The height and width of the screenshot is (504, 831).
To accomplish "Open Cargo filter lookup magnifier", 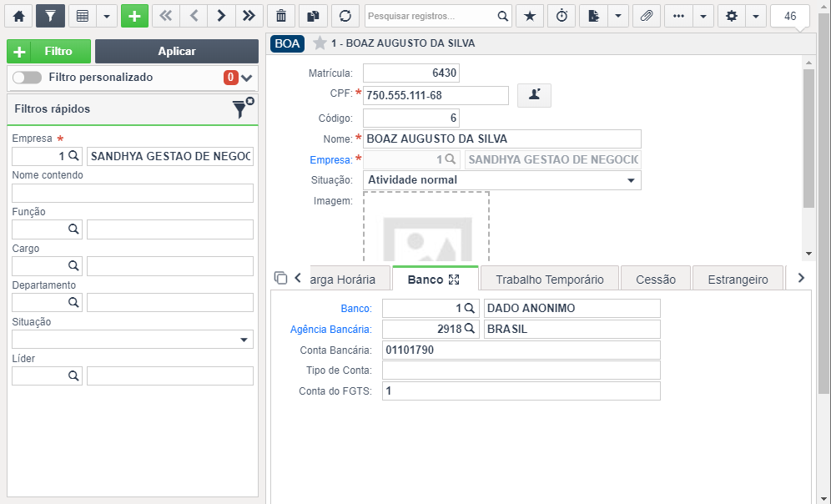I will 73,265.
